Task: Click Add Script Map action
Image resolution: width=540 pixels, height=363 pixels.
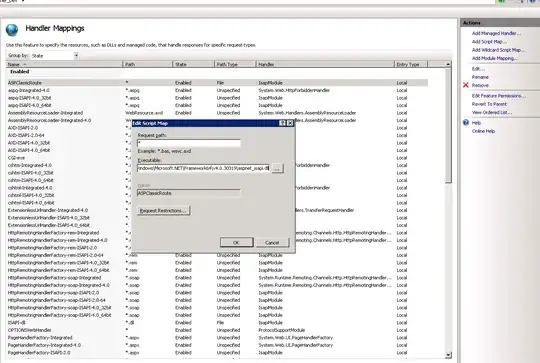Action: pos(489,42)
